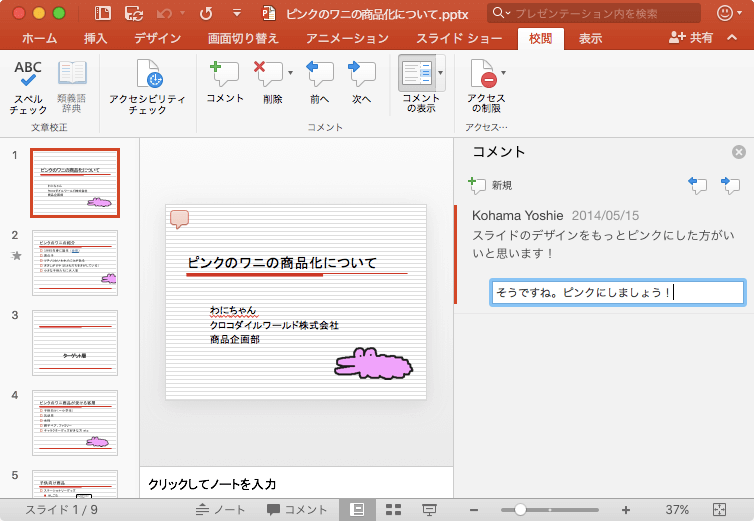This screenshot has width=754, height=521.
Task: Toggle the コメント button in status bar
Action: pyautogui.click(x=297, y=509)
